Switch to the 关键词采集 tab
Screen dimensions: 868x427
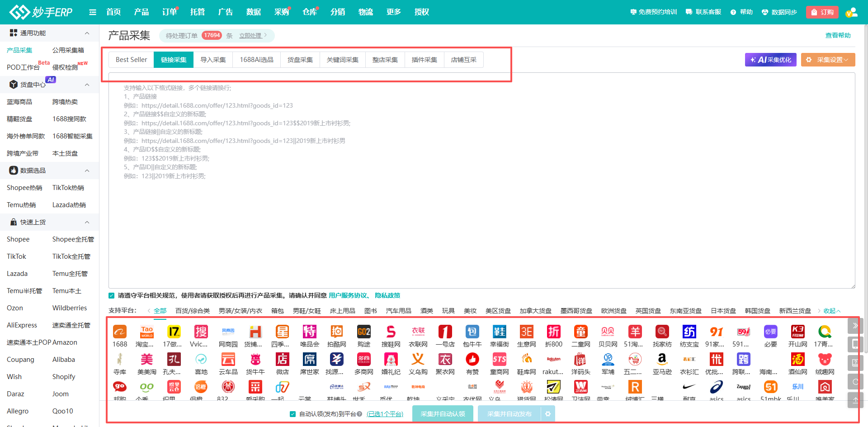[342, 60]
